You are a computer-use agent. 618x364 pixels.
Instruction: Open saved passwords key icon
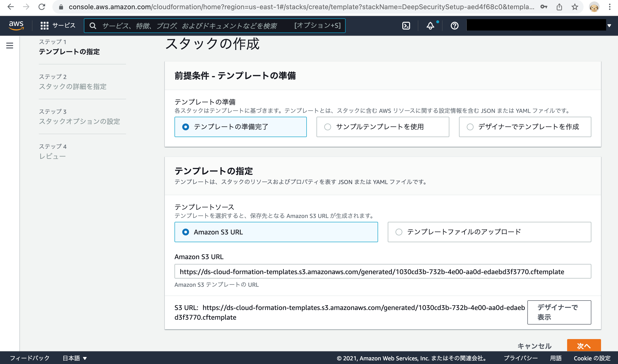click(x=544, y=7)
